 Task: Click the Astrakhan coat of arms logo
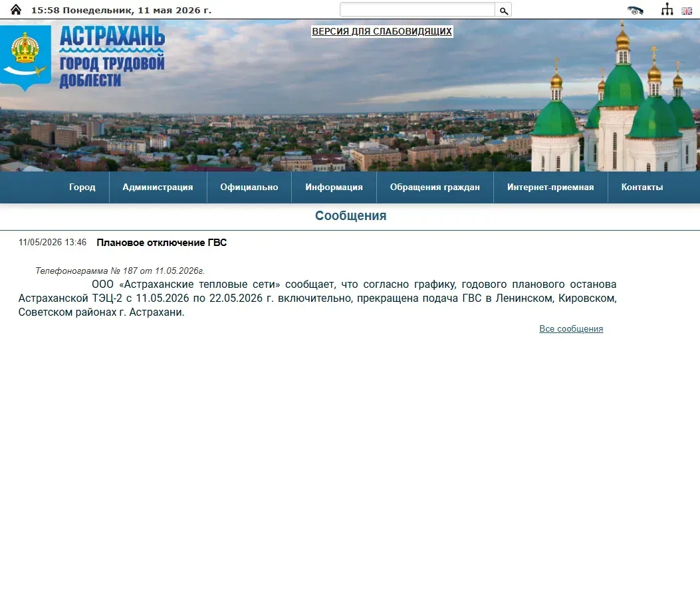coord(25,58)
